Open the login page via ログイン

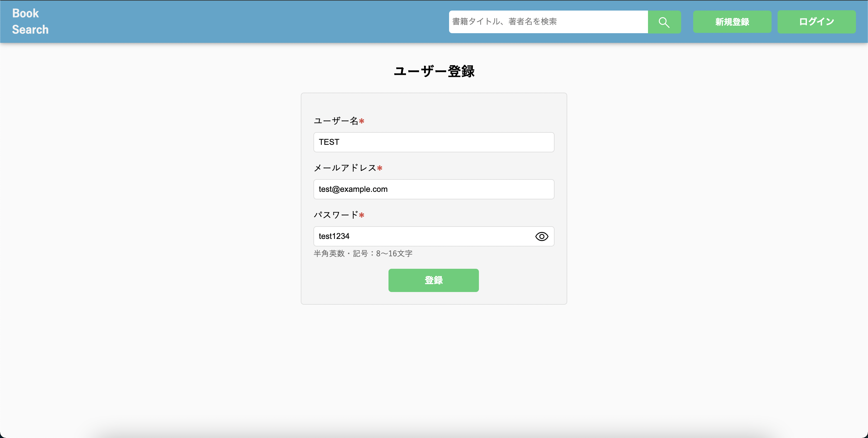pos(816,22)
